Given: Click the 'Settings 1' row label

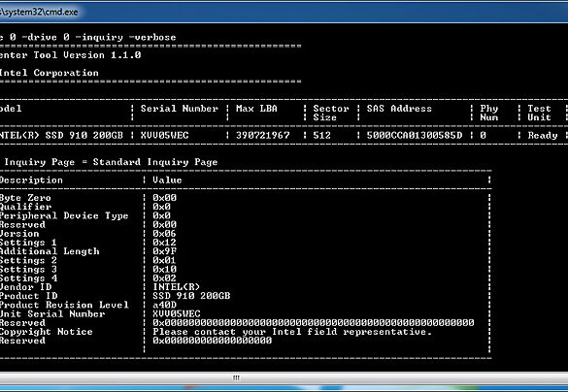Looking at the screenshot, I should pos(28,243).
